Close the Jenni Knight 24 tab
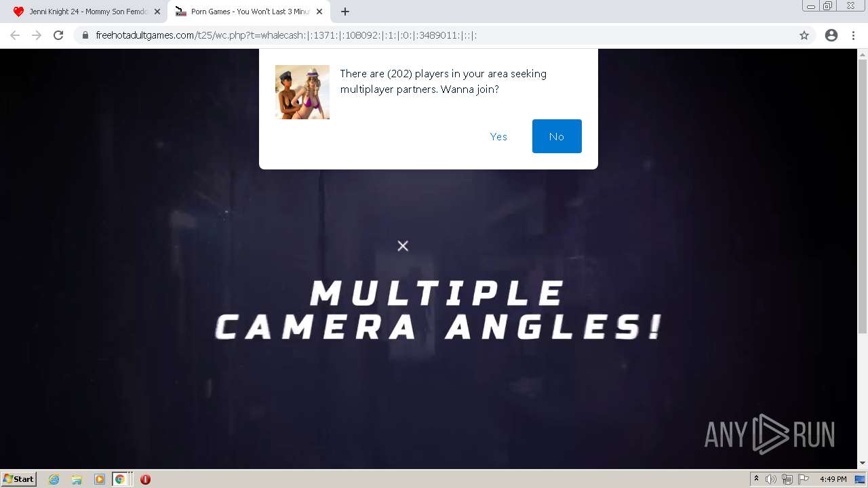The width and height of the screenshot is (868, 488). click(157, 12)
